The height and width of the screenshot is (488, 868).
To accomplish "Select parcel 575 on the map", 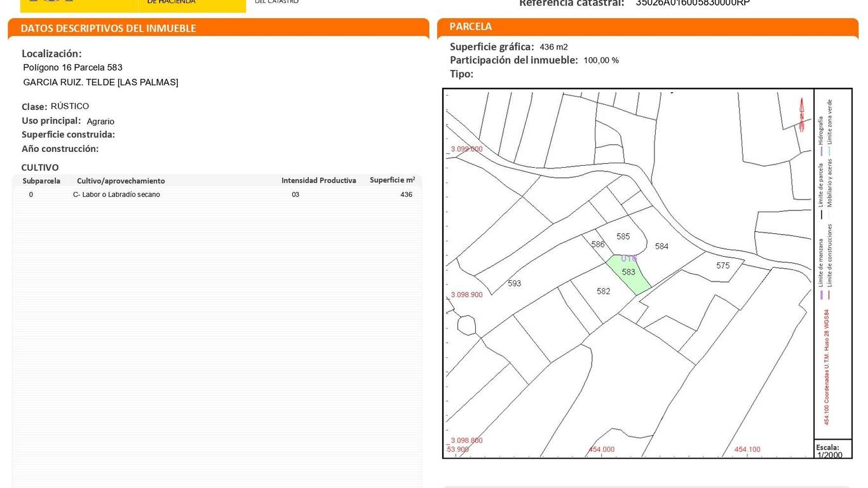I will 722,266.
